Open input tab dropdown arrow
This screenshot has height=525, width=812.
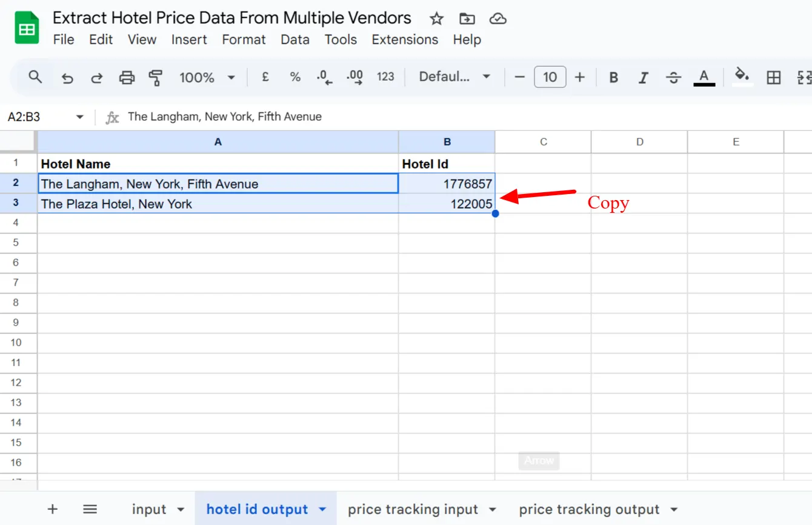coord(181,510)
